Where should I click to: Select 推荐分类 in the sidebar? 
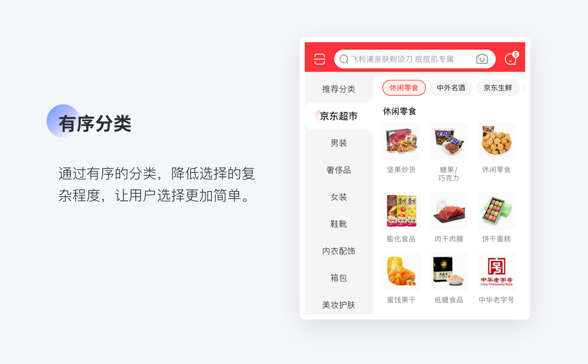[339, 89]
